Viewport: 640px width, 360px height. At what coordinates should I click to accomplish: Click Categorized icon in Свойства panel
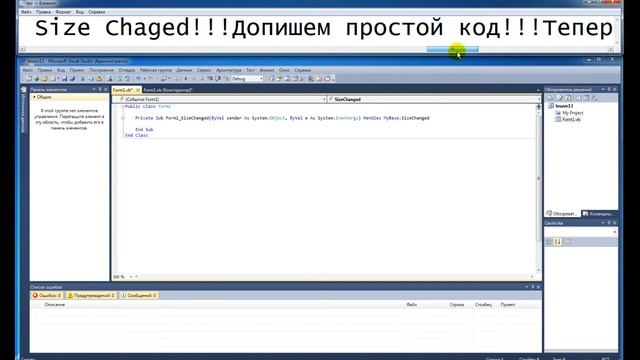tap(549, 242)
